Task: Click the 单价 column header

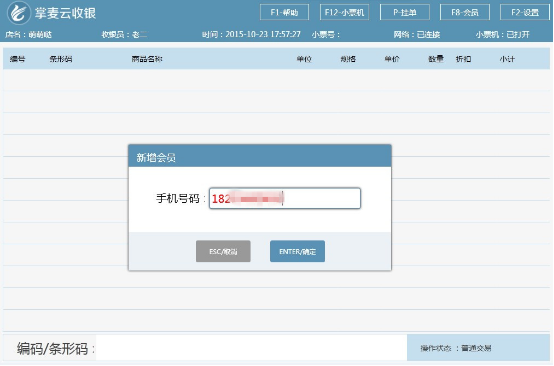Action: tap(392, 59)
